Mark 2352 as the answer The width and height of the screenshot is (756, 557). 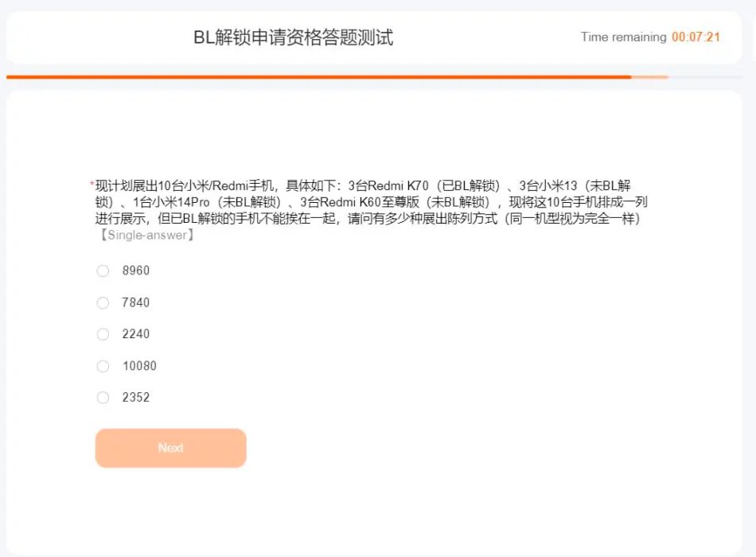point(103,397)
